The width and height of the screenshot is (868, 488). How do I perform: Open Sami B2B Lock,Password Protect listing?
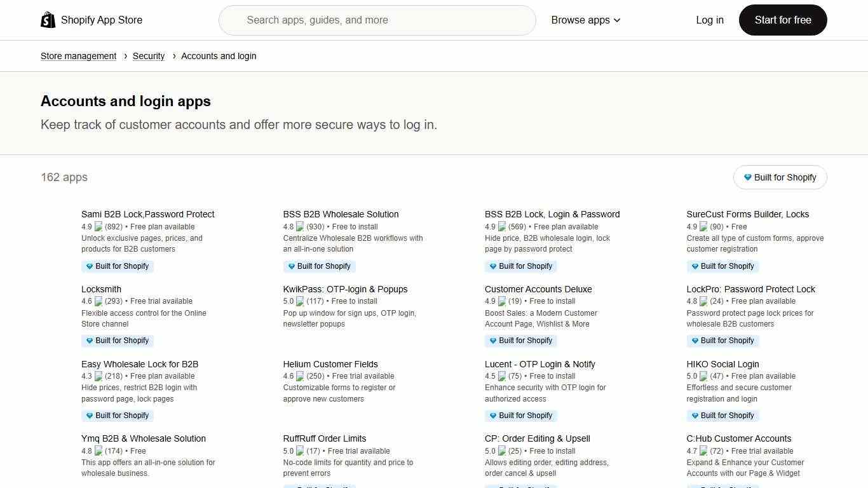pyautogui.click(x=148, y=214)
